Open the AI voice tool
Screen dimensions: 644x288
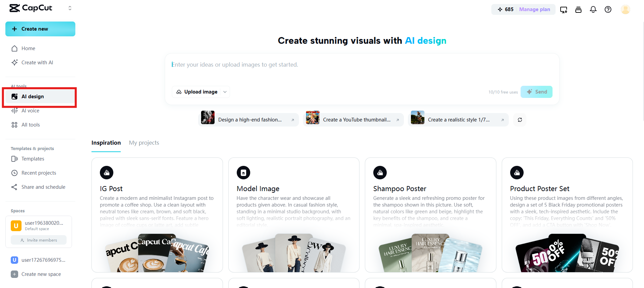coord(40,111)
